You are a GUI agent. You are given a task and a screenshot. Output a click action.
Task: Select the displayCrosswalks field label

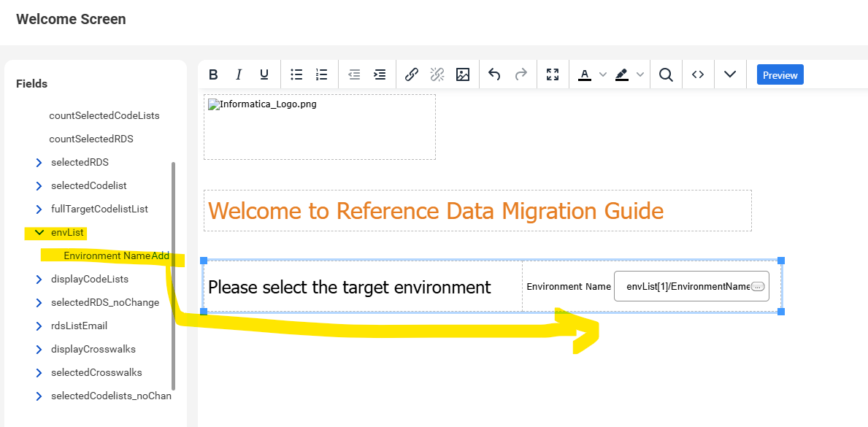click(93, 350)
